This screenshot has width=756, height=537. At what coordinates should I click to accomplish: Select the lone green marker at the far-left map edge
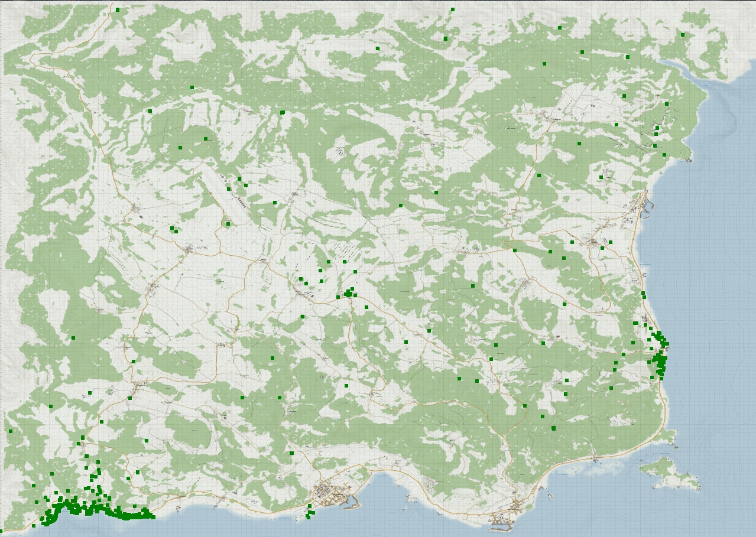click(11, 431)
